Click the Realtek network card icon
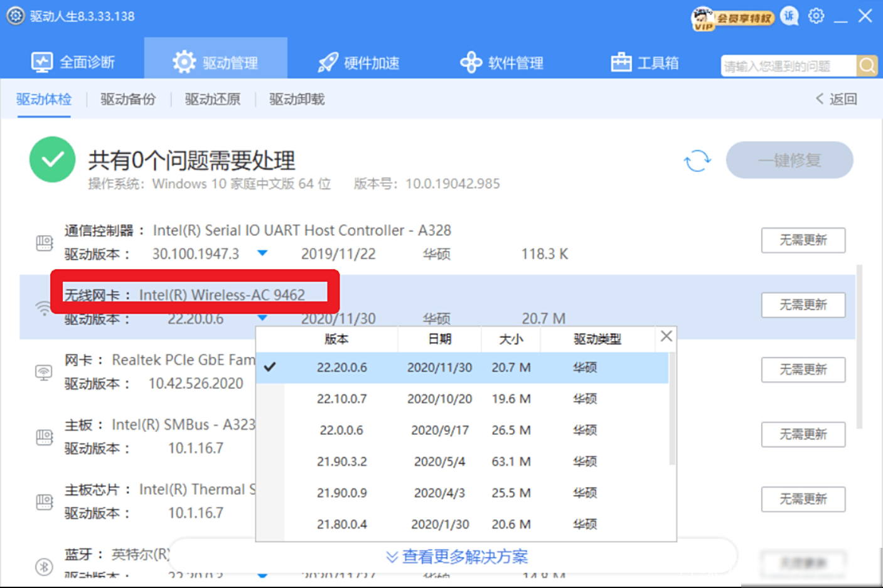 pos(44,373)
